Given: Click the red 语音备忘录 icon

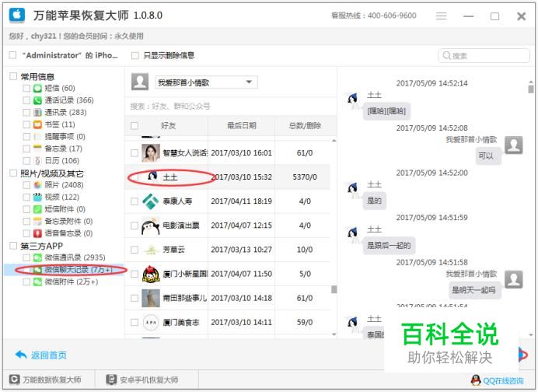Looking at the screenshot, I should pyautogui.click(x=37, y=233).
